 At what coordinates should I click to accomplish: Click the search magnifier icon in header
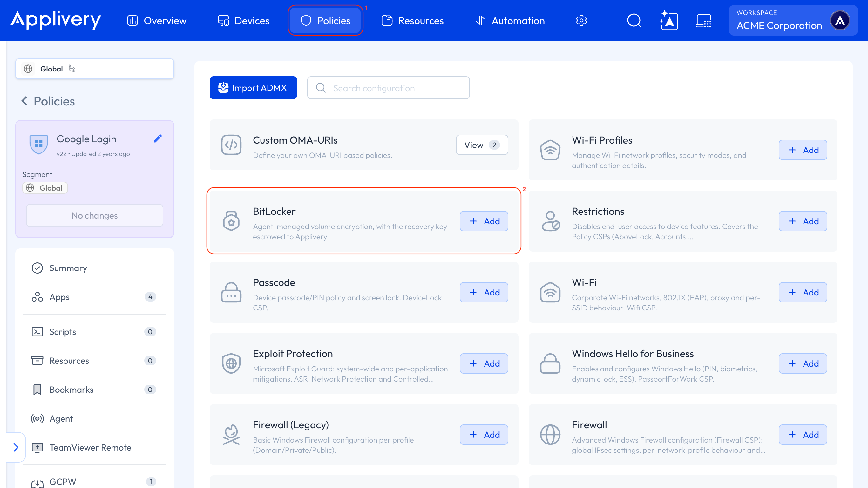coord(634,21)
